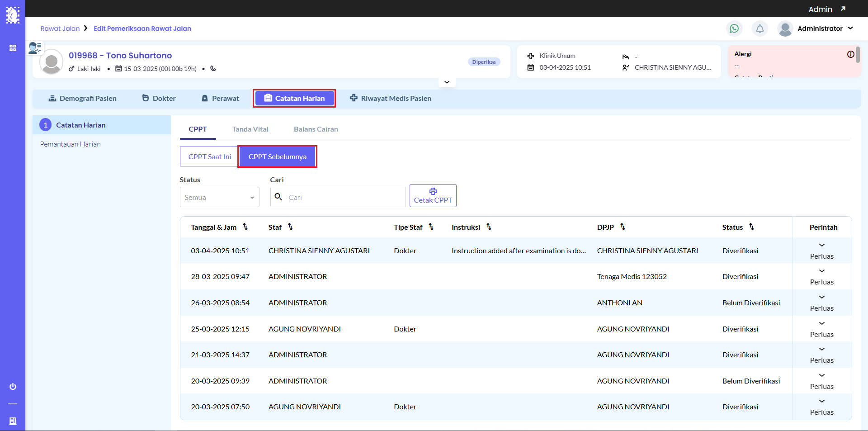Click 'ANTHONI AN' DPJP cell
The height and width of the screenshot is (431, 868).
pyautogui.click(x=619, y=303)
